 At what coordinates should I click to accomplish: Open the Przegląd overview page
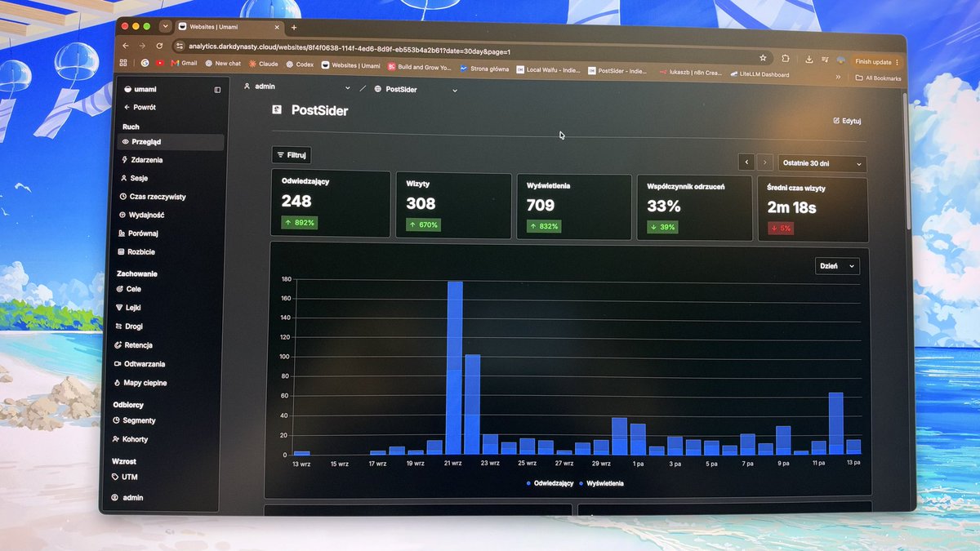[170, 142]
